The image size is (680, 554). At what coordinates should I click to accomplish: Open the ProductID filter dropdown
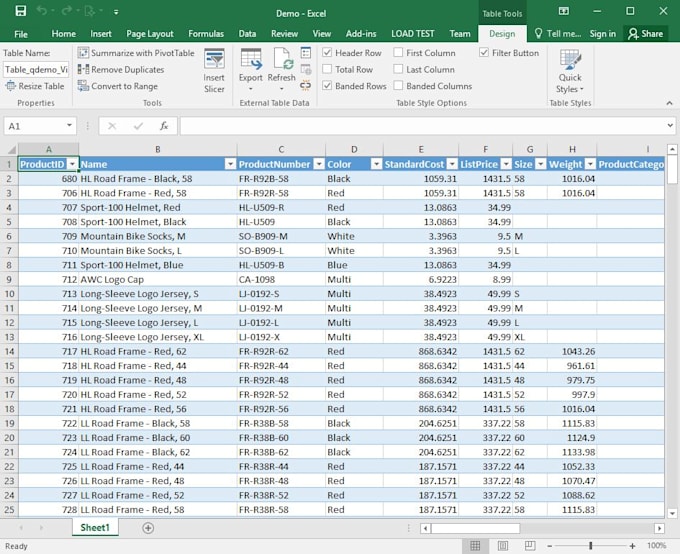click(x=72, y=164)
